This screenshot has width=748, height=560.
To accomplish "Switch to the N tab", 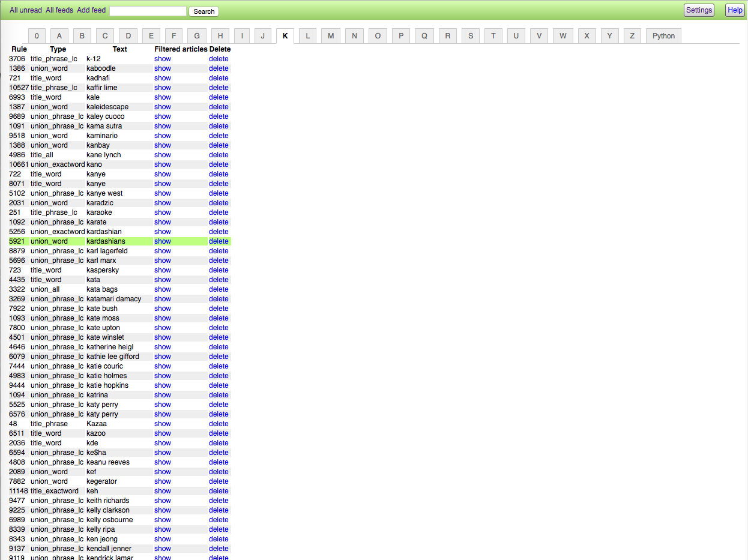I will (354, 36).
